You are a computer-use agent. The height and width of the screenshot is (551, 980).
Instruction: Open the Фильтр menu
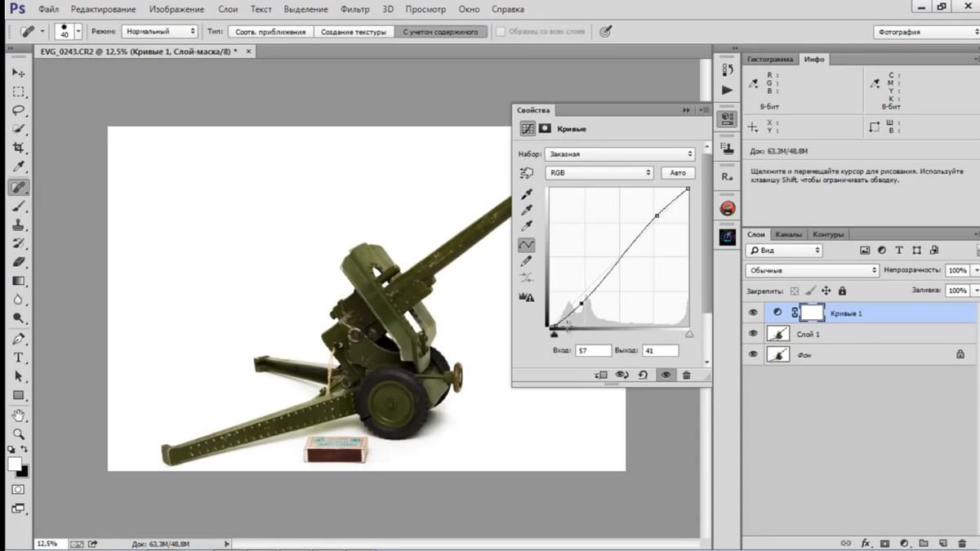click(x=354, y=9)
